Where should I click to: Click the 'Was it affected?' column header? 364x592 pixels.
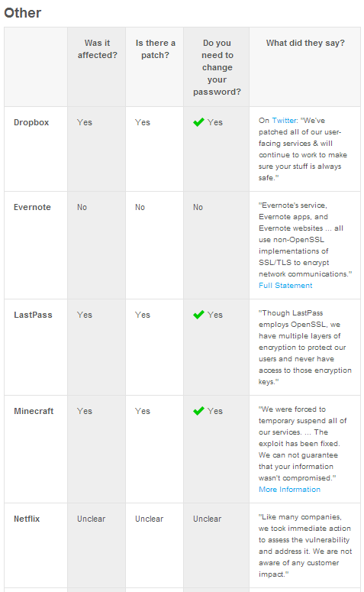tap(98, 49)
